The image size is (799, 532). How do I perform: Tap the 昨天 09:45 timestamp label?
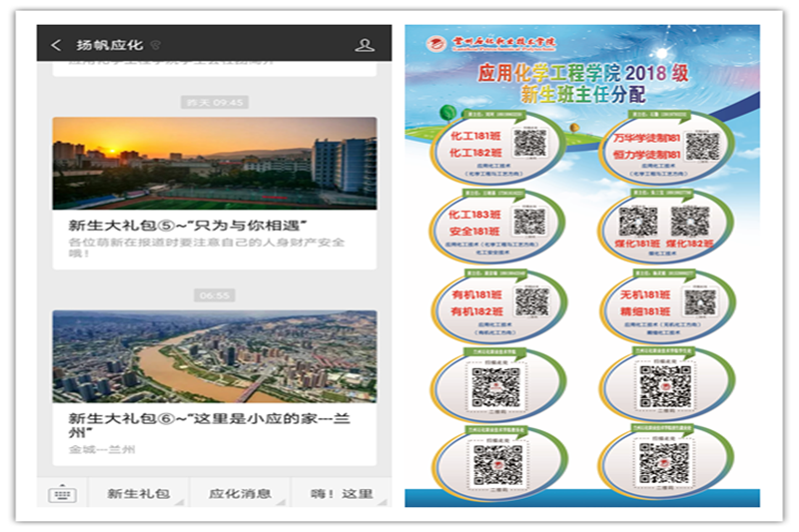(x=215, y=102)
